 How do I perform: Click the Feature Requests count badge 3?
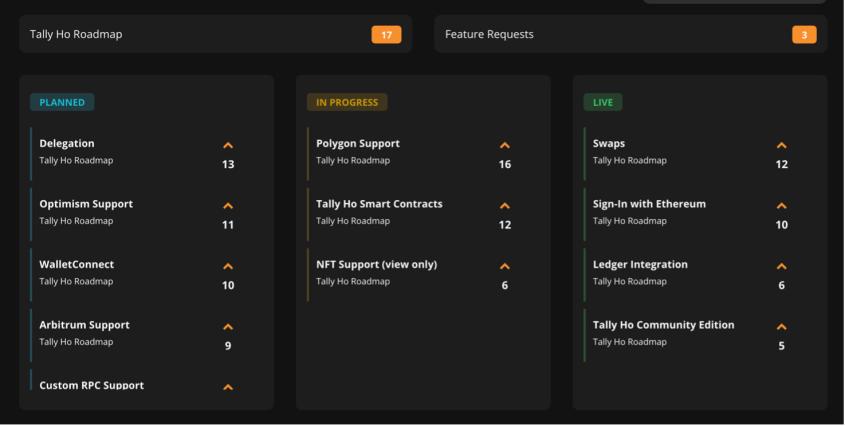pos(804,35)
